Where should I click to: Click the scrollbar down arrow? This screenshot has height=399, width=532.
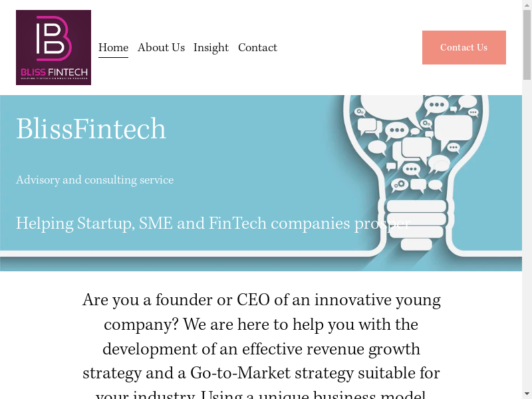pyautogui.click(x=527, y=394)
